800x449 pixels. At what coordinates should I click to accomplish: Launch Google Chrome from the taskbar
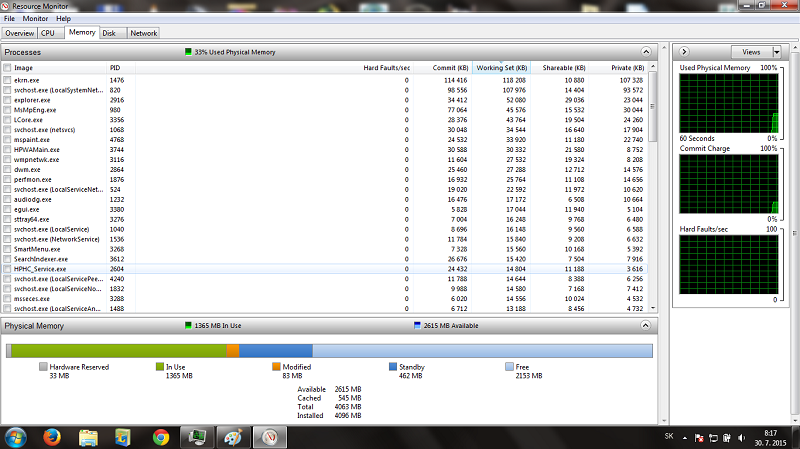coord(160,437)
